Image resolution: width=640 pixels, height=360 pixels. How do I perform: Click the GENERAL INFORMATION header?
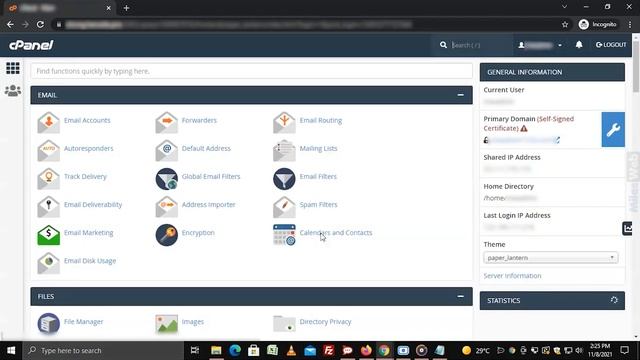pos(552,72)
